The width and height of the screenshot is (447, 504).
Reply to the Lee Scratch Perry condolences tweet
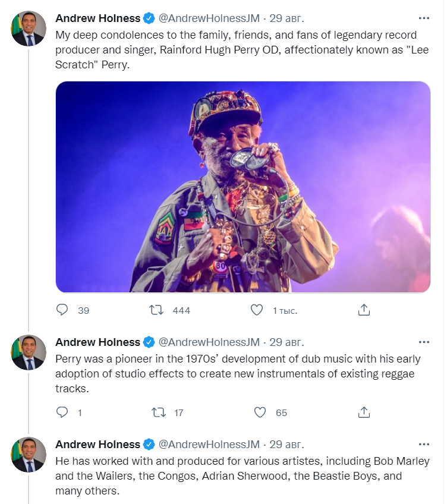pos(62,310)
